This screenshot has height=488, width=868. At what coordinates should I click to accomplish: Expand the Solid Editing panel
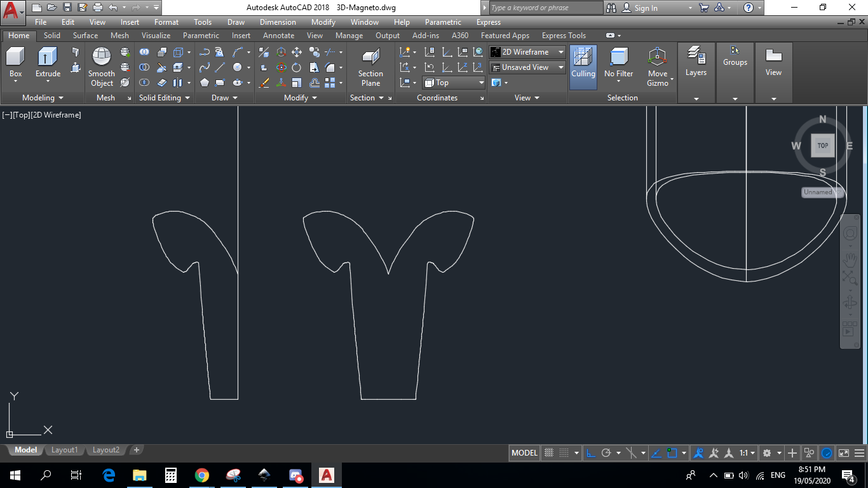[x=165, y=98]
